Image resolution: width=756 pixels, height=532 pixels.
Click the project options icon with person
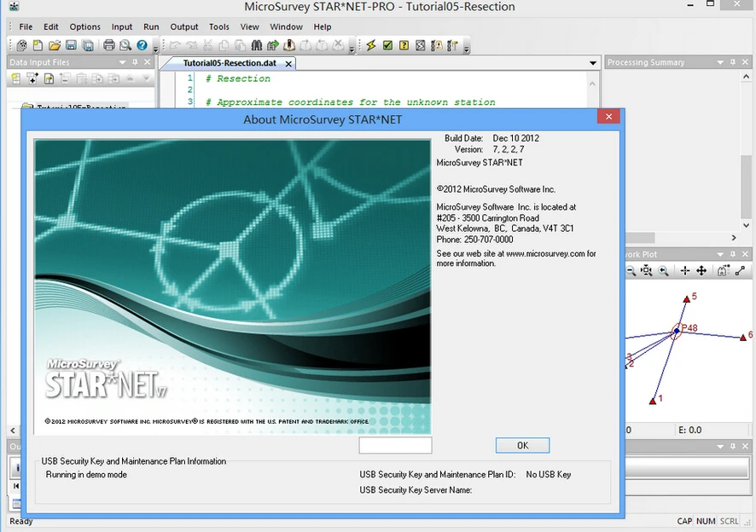pos(437,45)
